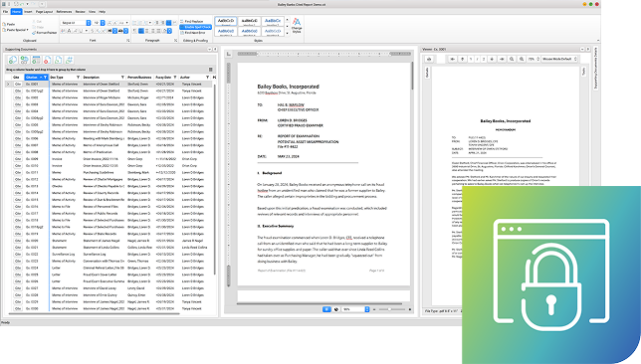Toggle align left paragraph button
Screen dimensions: 641x364
tap(141, 31)
